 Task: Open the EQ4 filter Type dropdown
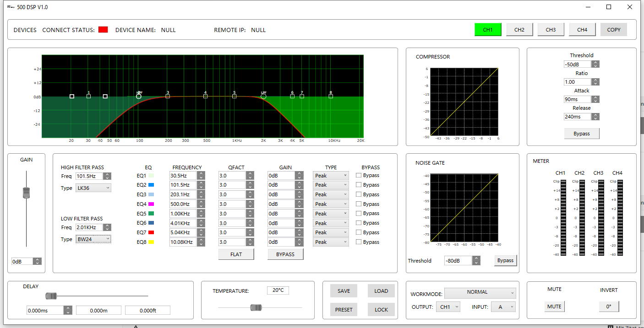click(x=331, y=204)
